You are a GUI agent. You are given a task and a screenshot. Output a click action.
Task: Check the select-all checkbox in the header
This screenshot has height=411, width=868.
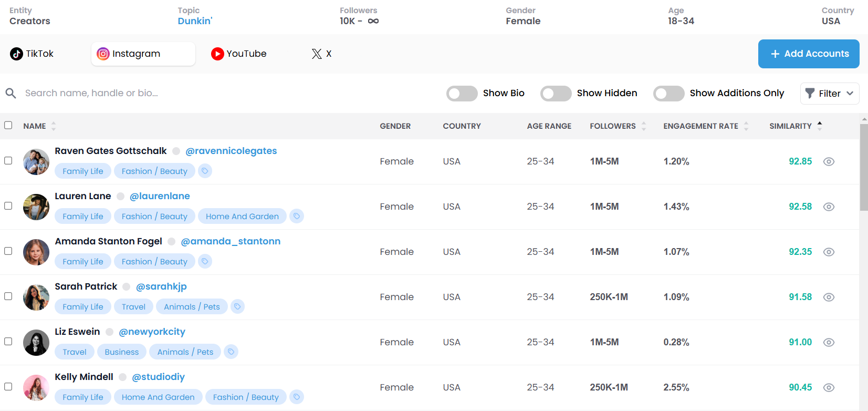pos(8,125)
